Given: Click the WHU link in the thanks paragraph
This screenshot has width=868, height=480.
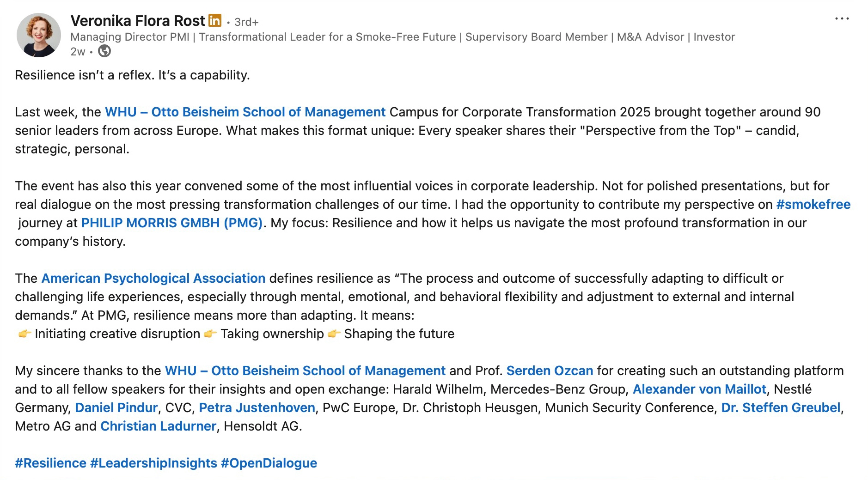Looking at the screenshot, I should tap(305, 371).
